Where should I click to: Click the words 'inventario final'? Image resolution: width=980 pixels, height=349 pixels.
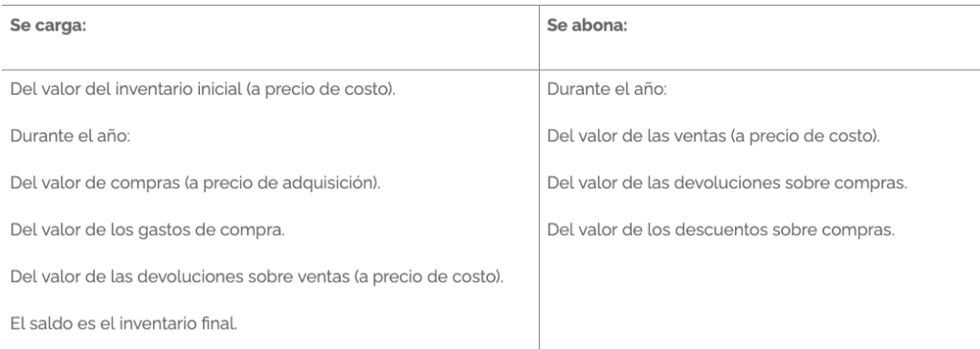coord(189,323)
